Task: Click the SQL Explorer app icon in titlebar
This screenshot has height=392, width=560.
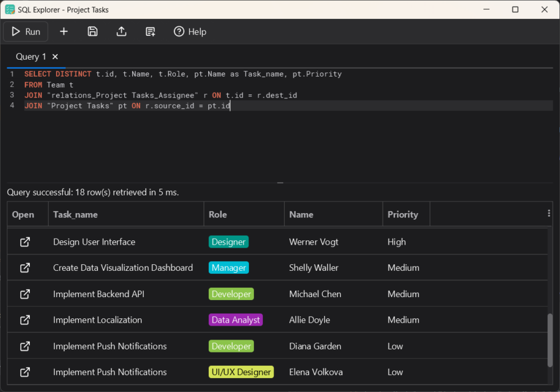Action: (x=10, y=9)
